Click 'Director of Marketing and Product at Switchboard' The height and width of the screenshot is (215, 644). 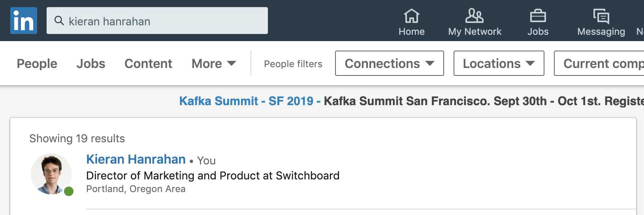(x=213, y=175)
